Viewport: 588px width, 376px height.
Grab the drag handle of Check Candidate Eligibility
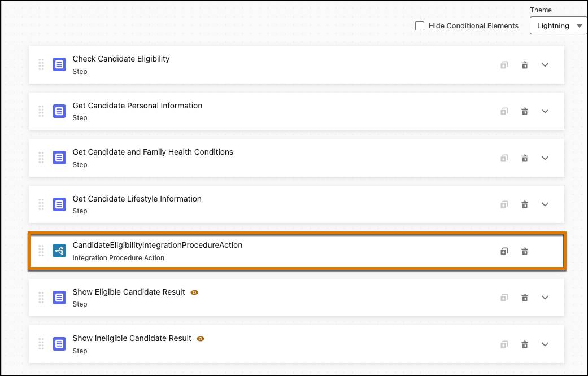click(41, 64)
